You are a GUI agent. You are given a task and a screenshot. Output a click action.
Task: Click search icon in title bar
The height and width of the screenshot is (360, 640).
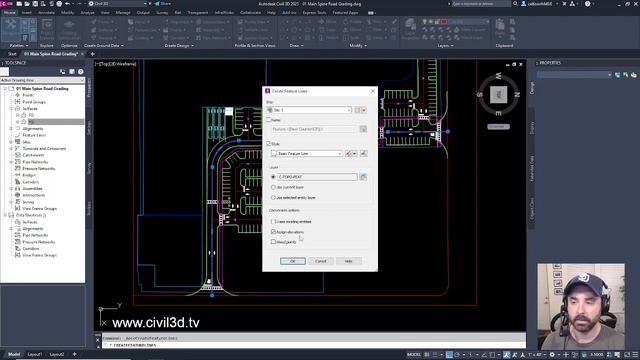click(515, 4)
